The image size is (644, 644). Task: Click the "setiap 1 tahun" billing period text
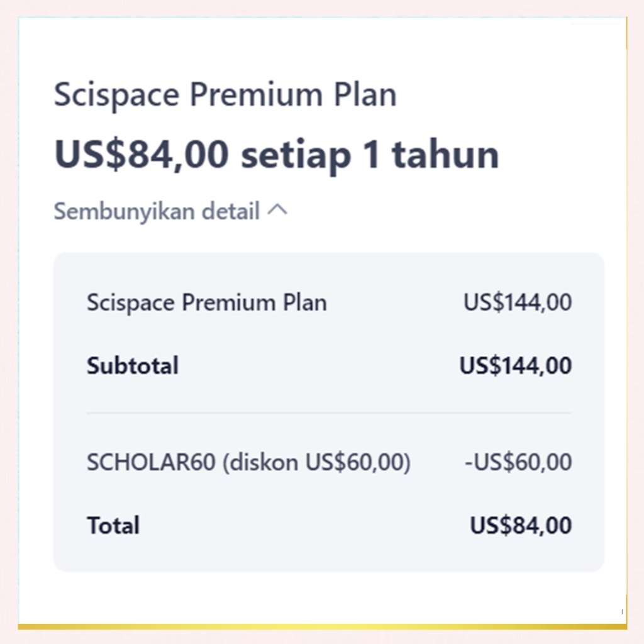(370, 155)
